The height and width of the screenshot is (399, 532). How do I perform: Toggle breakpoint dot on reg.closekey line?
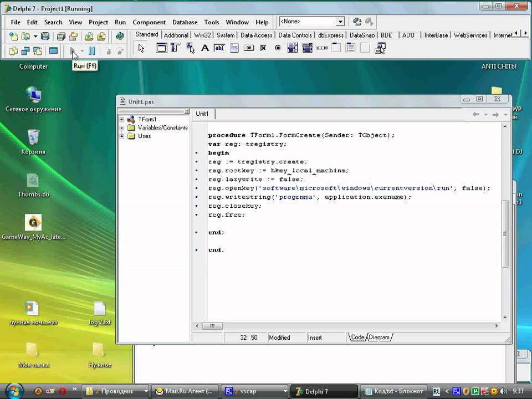(196, 206)
